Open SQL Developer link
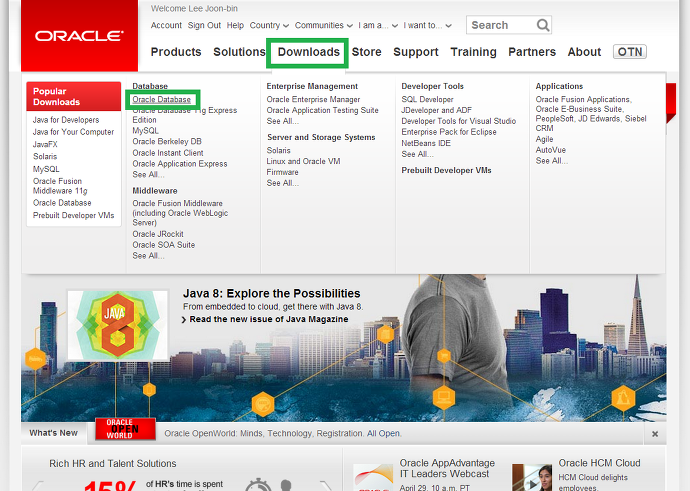This screenshot has height=491, width=690. [x=427, y=99]
